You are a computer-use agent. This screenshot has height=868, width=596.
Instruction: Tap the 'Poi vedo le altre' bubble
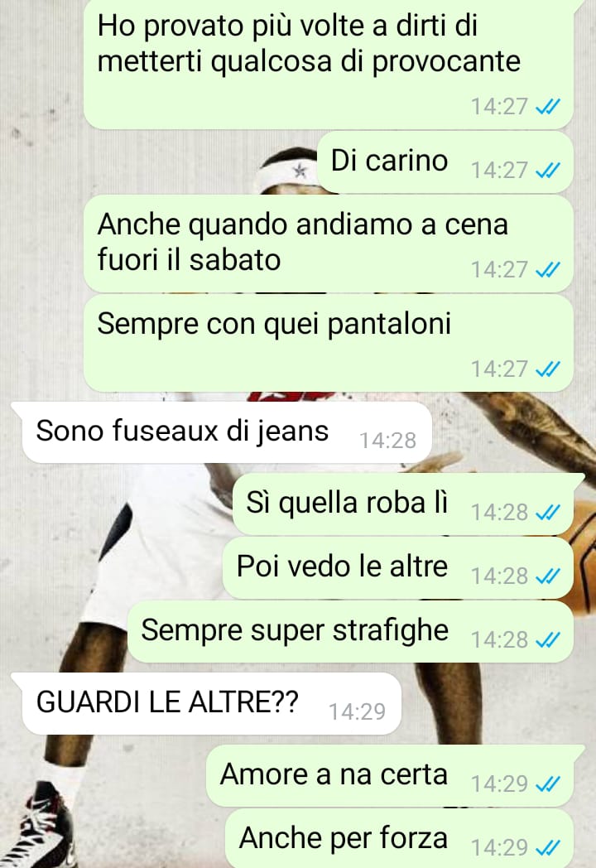click(x=398, y=568)
